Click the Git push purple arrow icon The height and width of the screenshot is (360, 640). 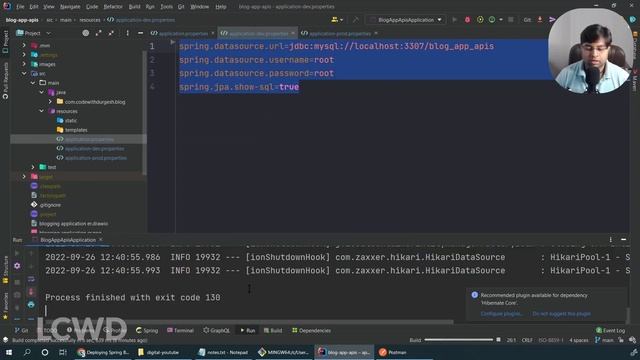(x=552, y=20)
